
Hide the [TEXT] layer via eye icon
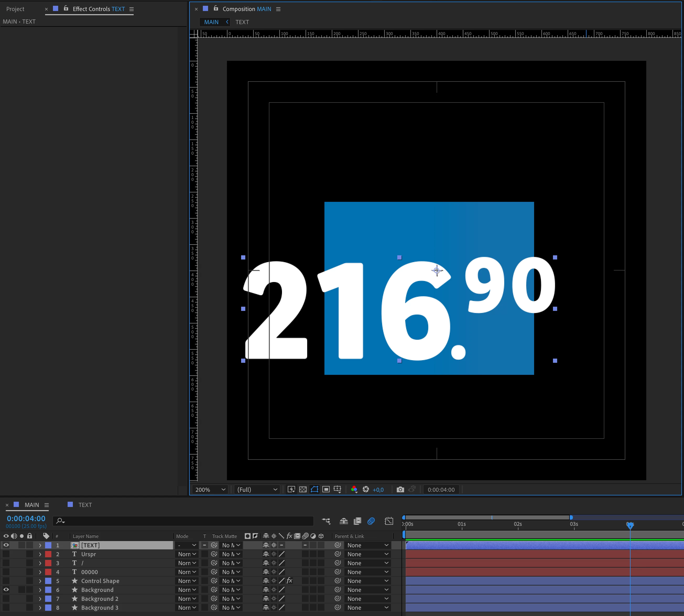tap(6, 545)
